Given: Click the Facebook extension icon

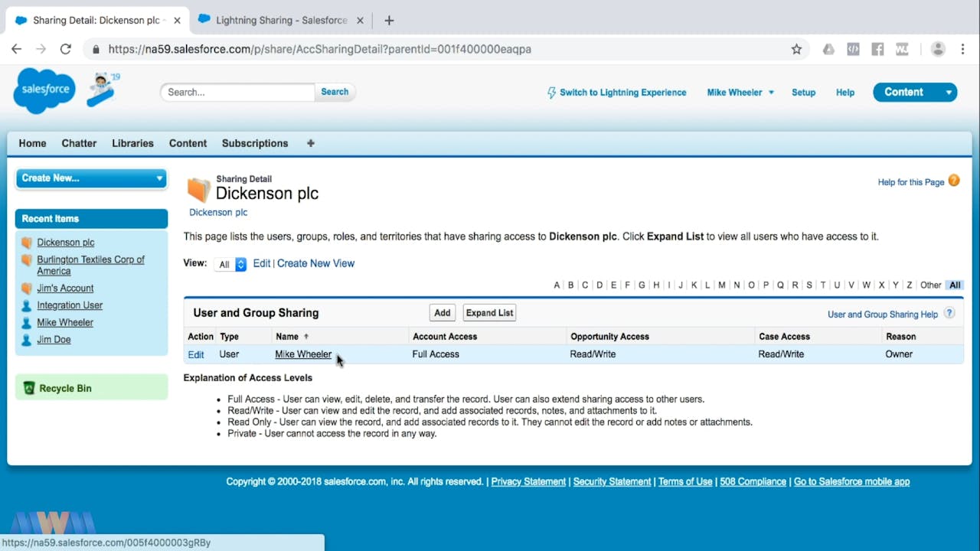Looking at the screenshot, I should (877, 49).
